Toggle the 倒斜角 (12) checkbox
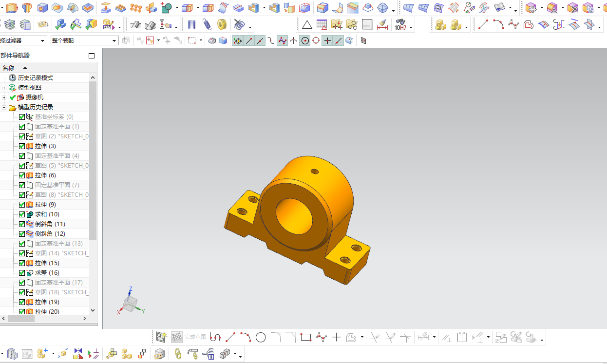 (x=22, y=234)
